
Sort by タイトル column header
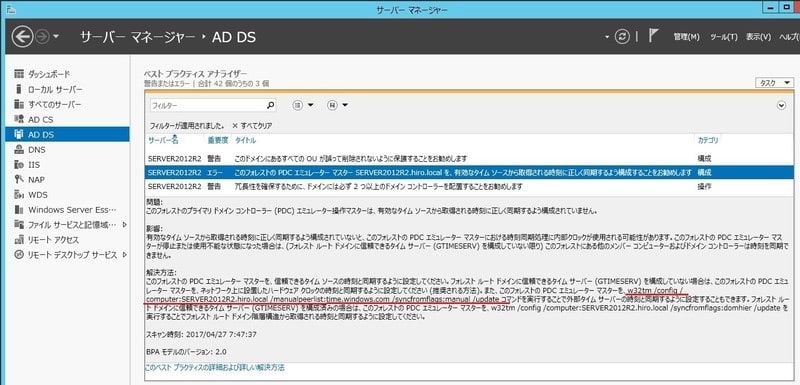point(245,140)
